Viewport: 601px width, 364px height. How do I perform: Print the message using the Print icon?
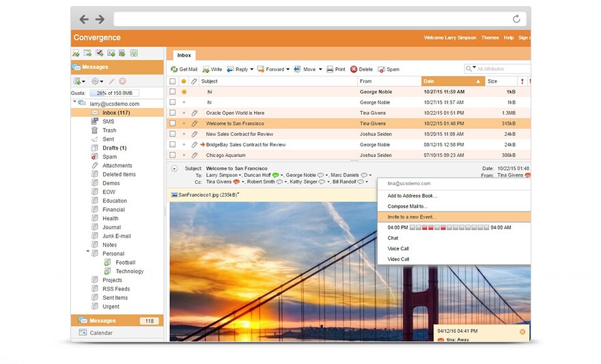(x=330, y=70)
